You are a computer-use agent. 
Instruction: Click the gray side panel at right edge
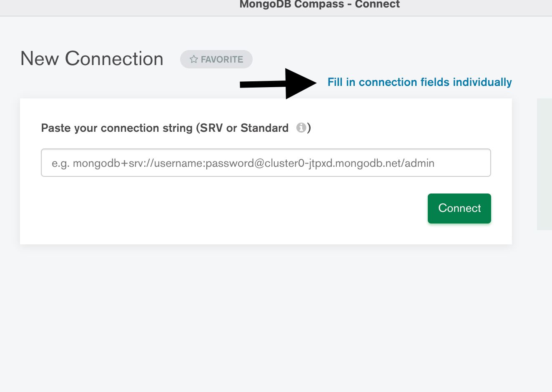pyautogui.click(x=544, y=164)
